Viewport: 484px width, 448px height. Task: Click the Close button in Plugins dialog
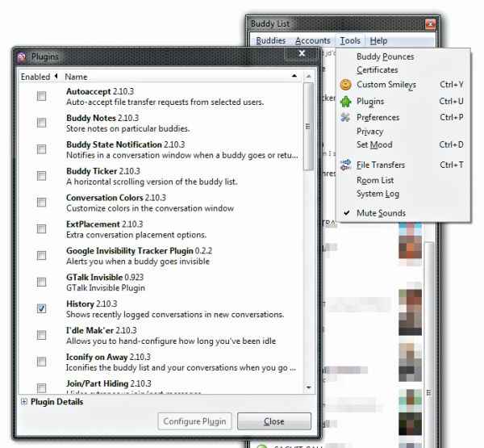pos(274,421)
